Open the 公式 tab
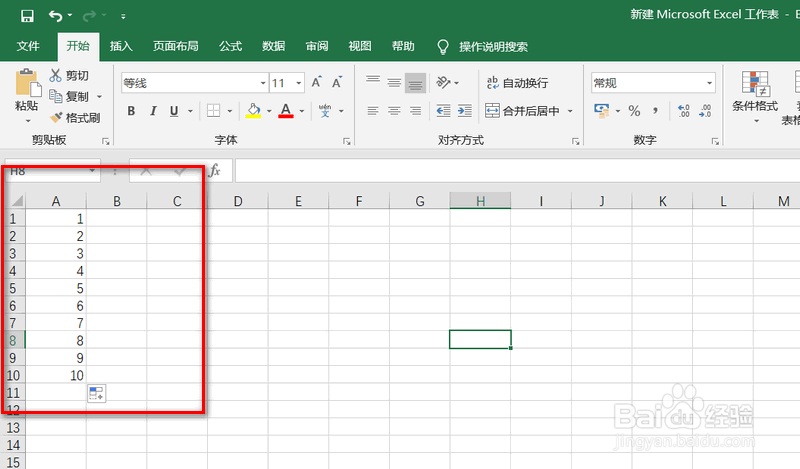 click(x=230, y=46)
